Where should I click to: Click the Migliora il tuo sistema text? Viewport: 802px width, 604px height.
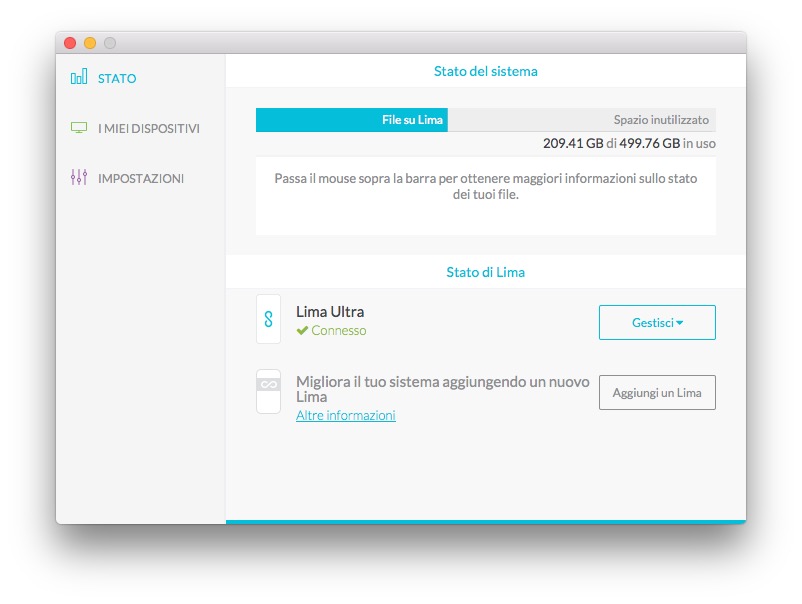click(x=443, y=389)
